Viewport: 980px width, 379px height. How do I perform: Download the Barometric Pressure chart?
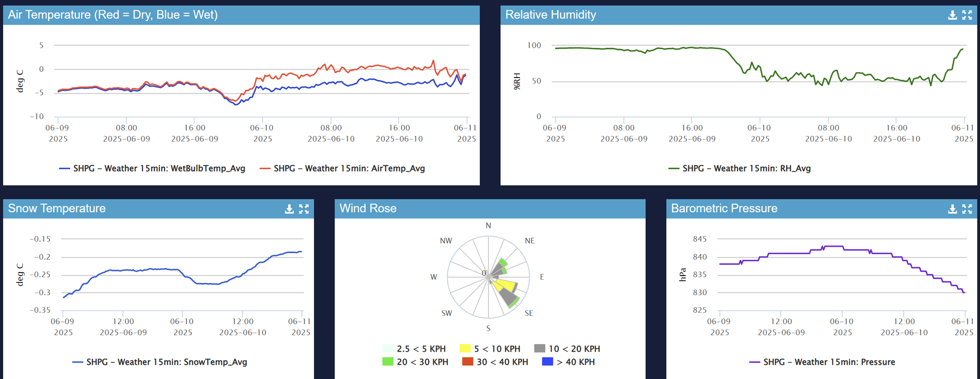pyautogui.click(x=952, y=209)
